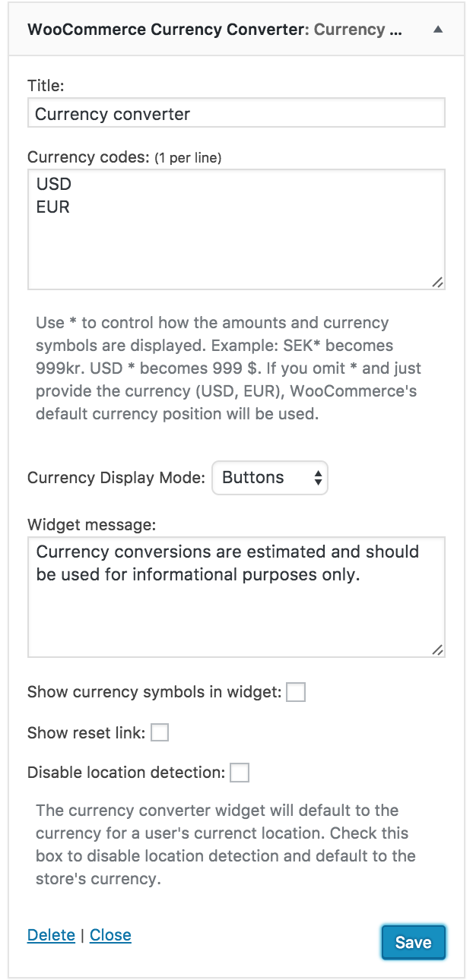Grab the Widget message textarea resize handle

(x=437, y=650)
